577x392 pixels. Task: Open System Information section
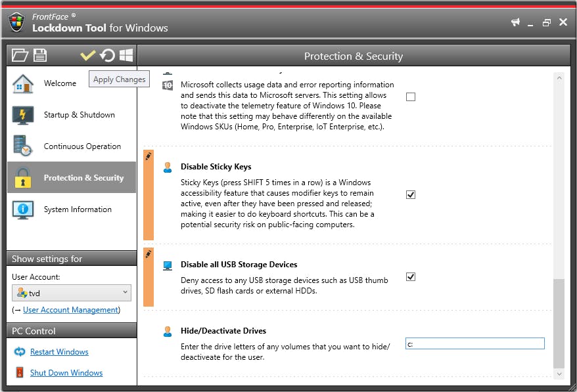[72, 209]
